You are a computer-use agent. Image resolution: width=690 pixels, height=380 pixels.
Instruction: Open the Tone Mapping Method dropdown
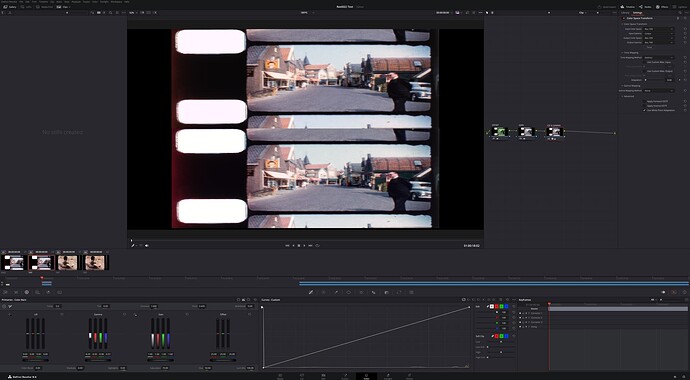point(658,58)
